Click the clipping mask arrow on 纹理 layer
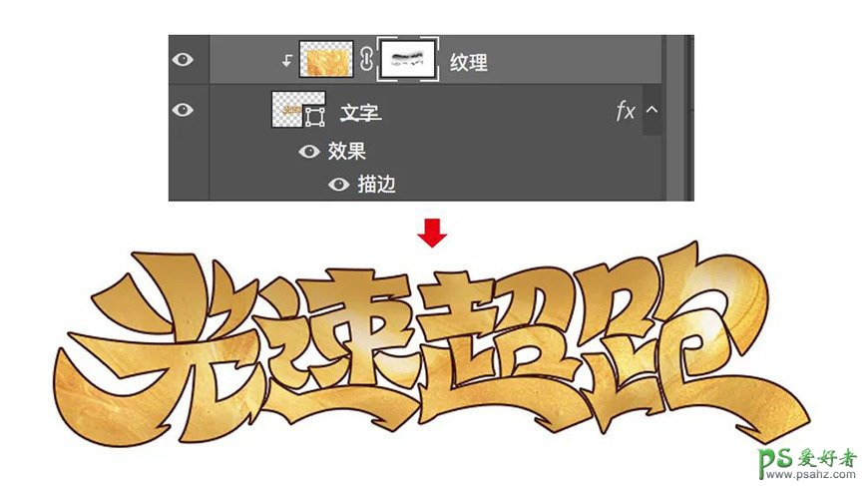Screen dimensions: 868x486 tap(286, 60)
